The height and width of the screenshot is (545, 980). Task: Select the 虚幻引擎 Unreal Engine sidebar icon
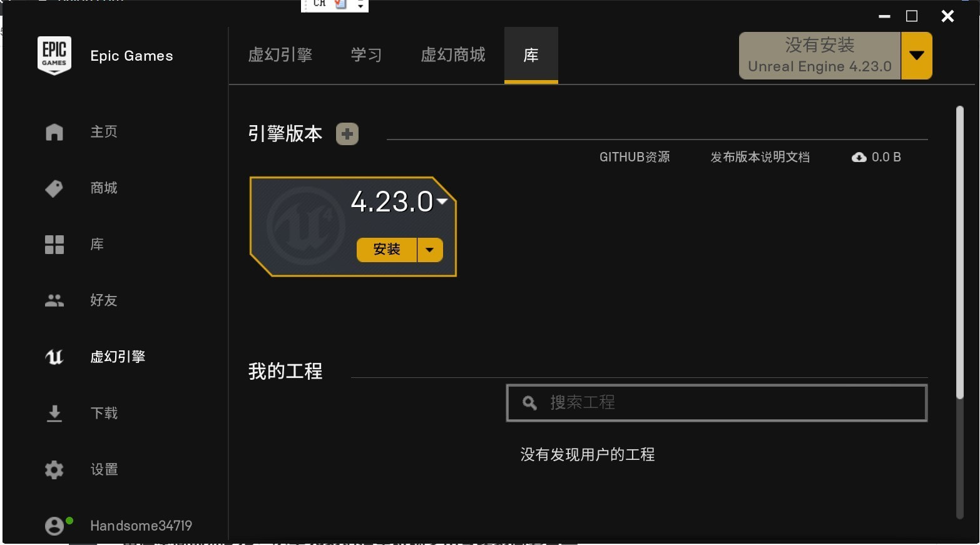point(54,357)
